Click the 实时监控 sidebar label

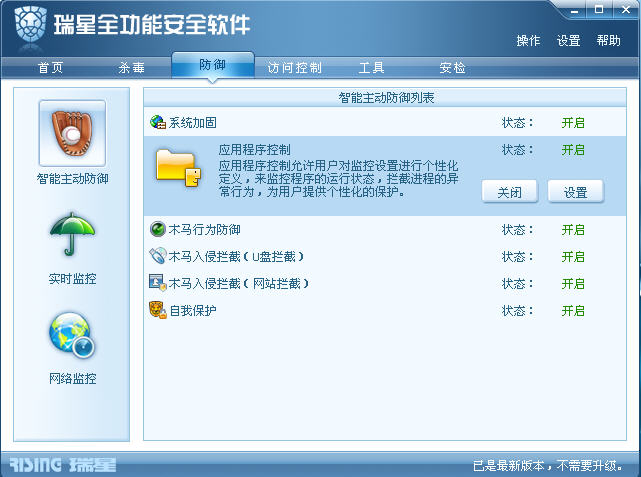tap(72, 279)
